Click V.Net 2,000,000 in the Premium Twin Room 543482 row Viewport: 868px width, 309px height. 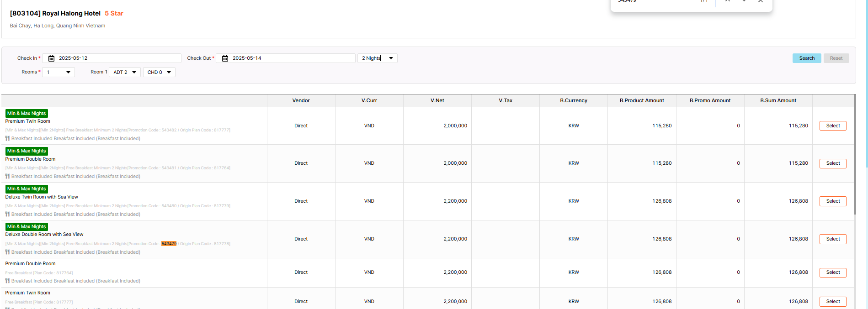click(x=455, y=126)
